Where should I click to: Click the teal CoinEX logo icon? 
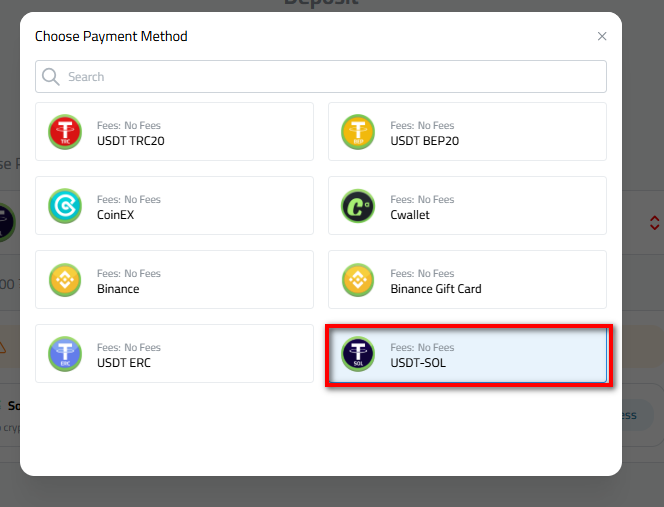(65, 206)
